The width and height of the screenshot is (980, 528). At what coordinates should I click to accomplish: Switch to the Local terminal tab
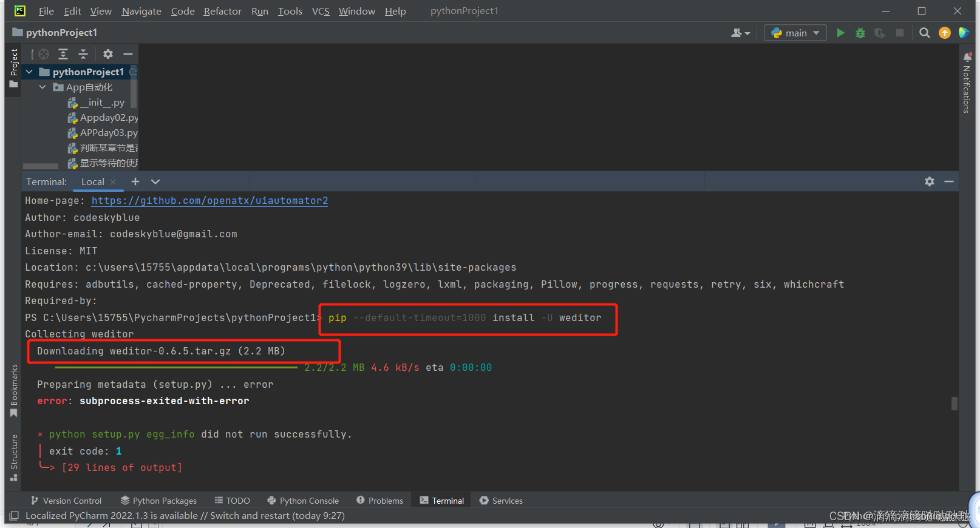(x=92, y=181)
